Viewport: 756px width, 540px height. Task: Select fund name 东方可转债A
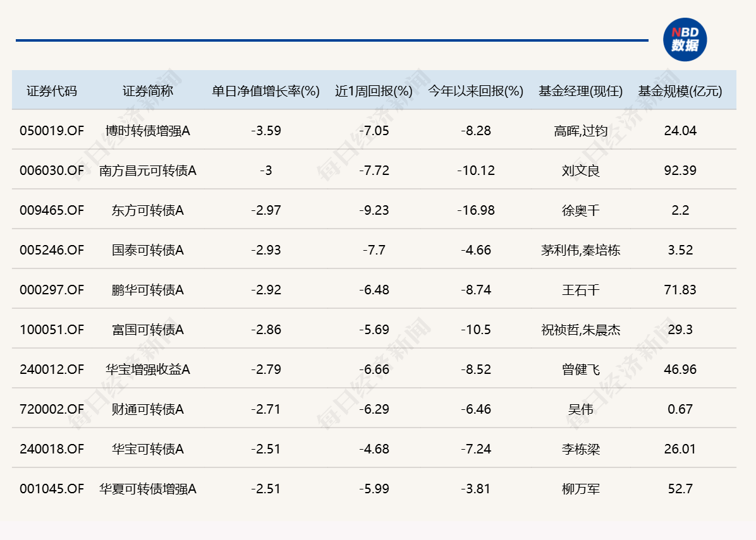pyautogui.click(x=147, y=210)
